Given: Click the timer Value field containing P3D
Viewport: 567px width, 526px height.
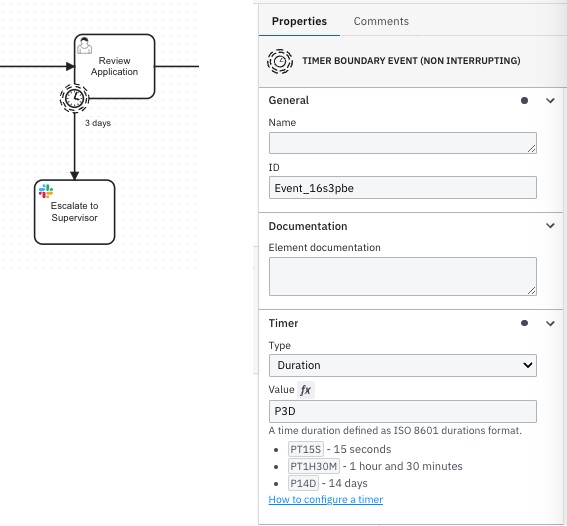Looking at the screenshot, I should (402, 411).
